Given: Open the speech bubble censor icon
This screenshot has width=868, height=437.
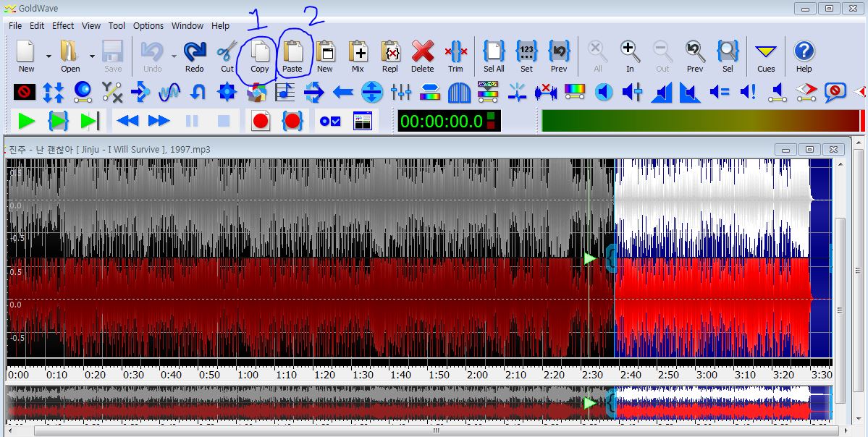Looking at the screenshot, I should (835, 92).
